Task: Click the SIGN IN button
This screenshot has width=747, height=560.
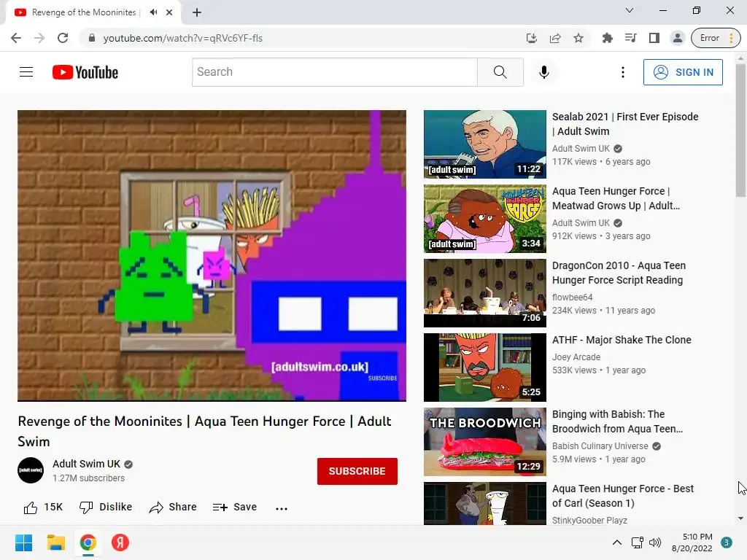Action: tap(683, 72)
